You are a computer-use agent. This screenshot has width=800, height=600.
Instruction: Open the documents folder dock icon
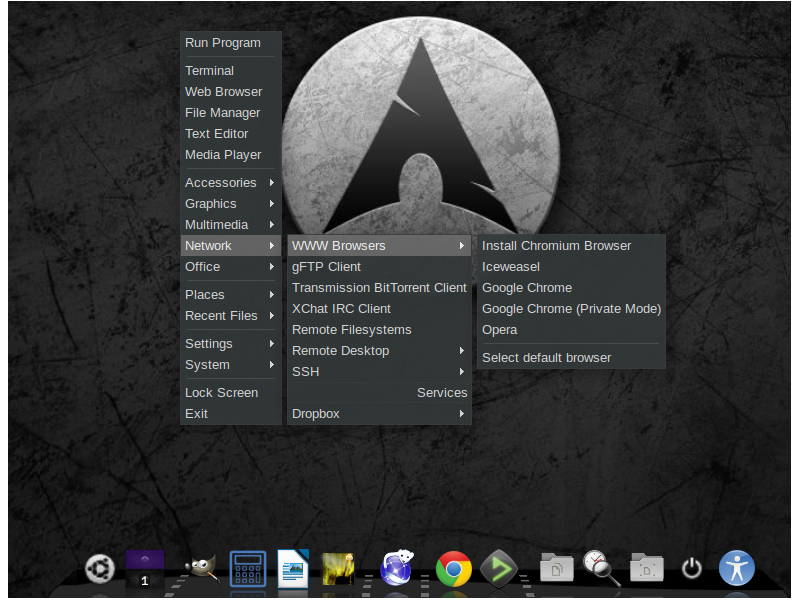[x=556, y=567]
